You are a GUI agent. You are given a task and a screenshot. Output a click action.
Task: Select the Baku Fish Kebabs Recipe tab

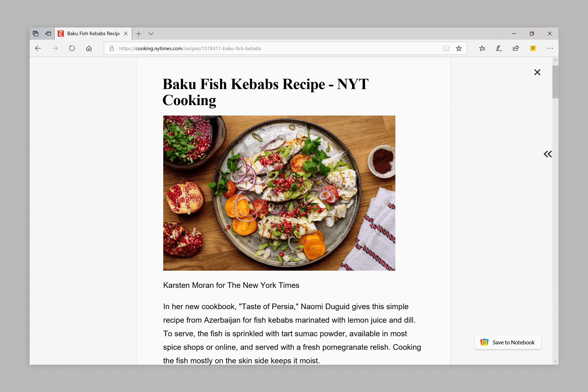tap(93, 34)
